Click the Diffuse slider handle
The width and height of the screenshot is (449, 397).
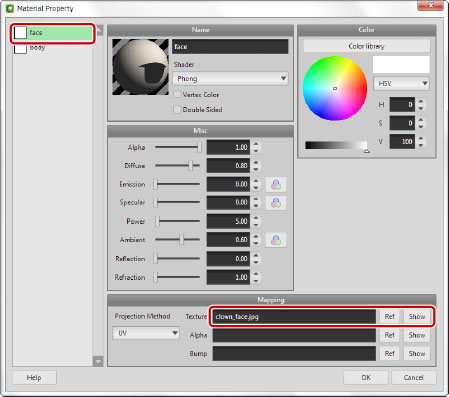191,165
